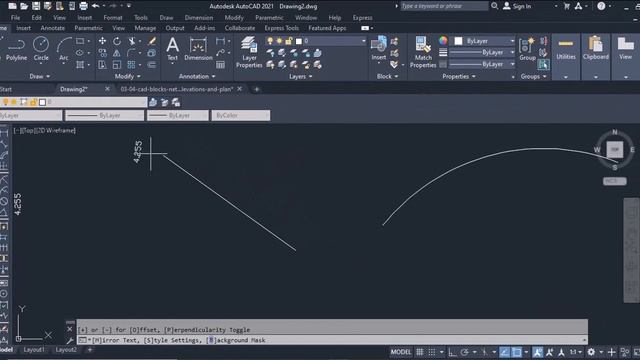Expand the Block panel flyout
Image resolution: width=640 pixels, height=360 pixels.
[387, 76]
